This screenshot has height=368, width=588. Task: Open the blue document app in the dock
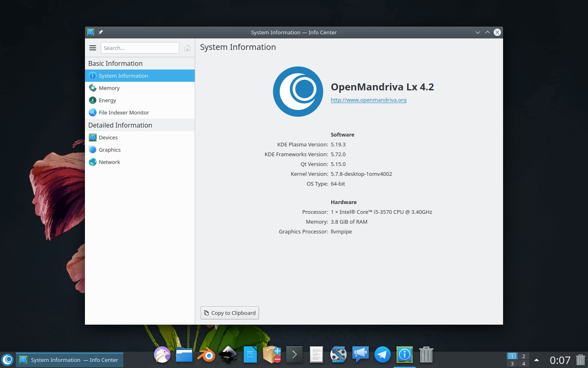pyautogui.click(x=250, y=355)
